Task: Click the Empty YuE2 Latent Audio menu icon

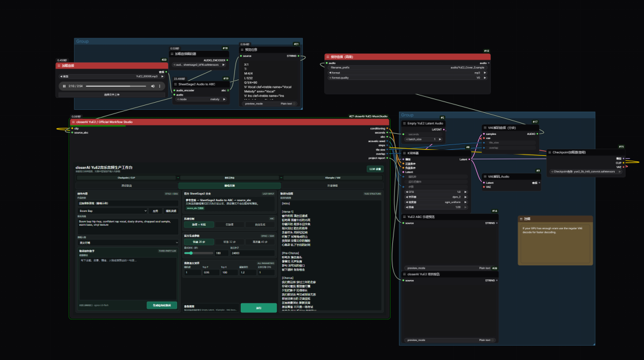Action: pyautogui.click(x=404, y=124)
